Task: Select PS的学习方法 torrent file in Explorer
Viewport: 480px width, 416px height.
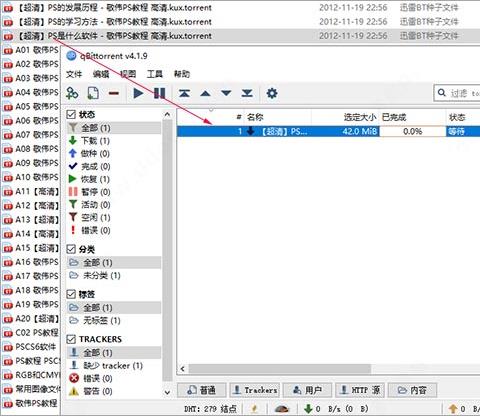Action: coord(115,22)
